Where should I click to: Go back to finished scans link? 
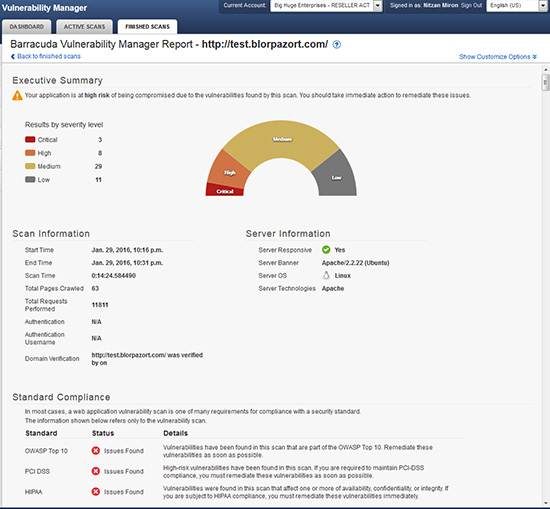point(49,56)
